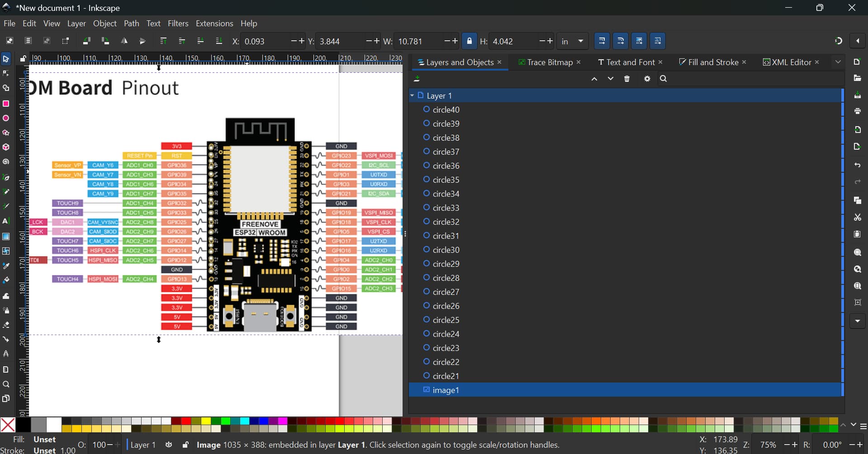Toggle snapping on or off

839,41
